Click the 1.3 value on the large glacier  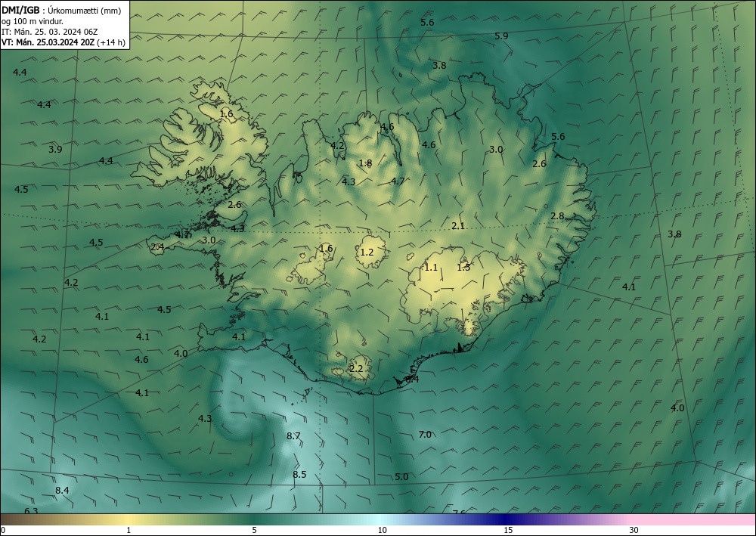(x=463, y=267)
